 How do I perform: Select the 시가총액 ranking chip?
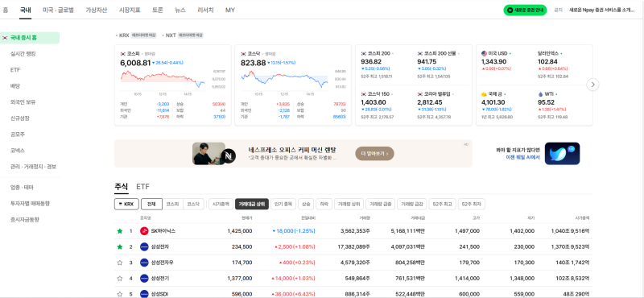220,204
